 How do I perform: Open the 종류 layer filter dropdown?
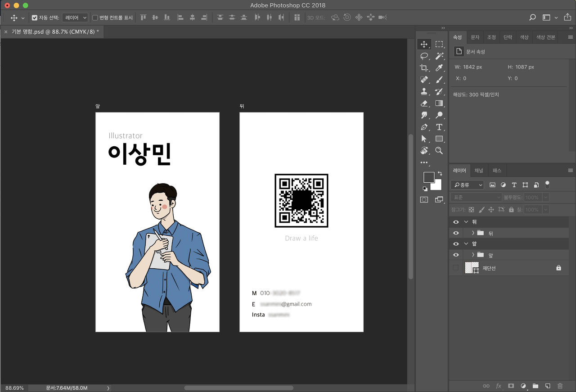[x=468, y=185]
